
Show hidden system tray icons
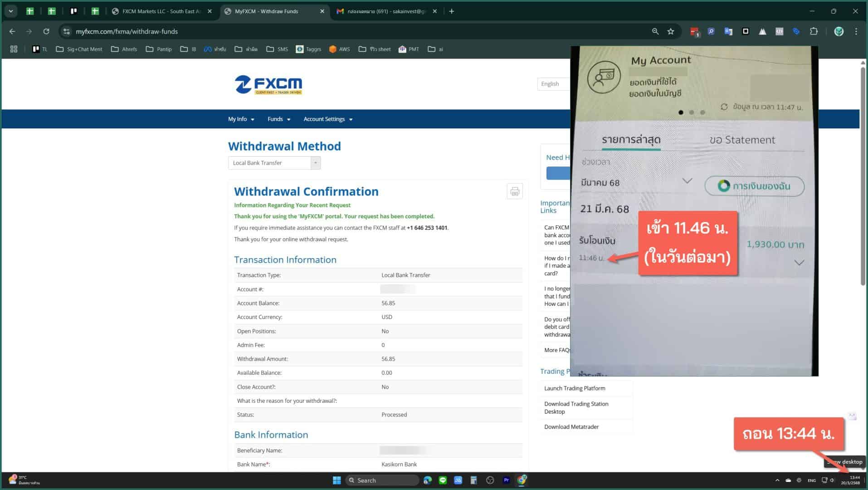pyautogui.click(x=777, y=480)
